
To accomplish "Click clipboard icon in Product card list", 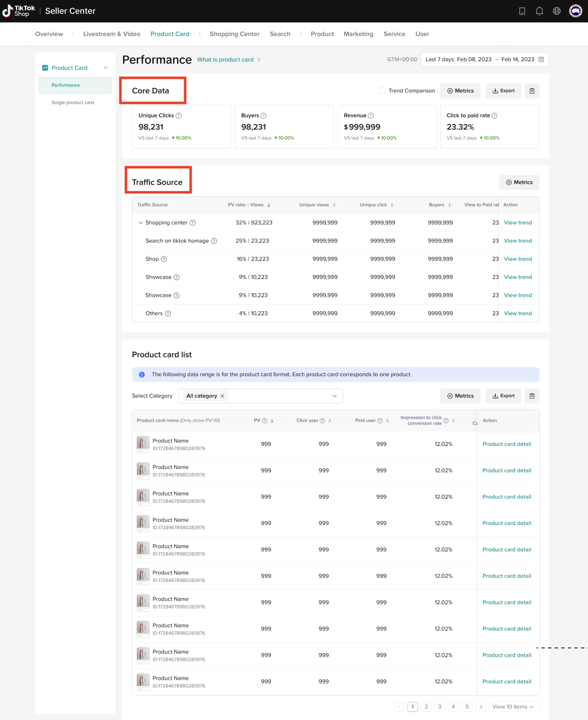I will (x=532, y=396).
